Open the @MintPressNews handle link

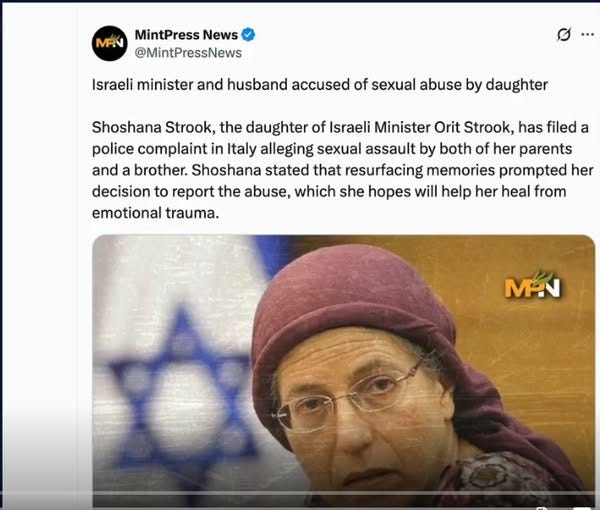coord(188,53)
